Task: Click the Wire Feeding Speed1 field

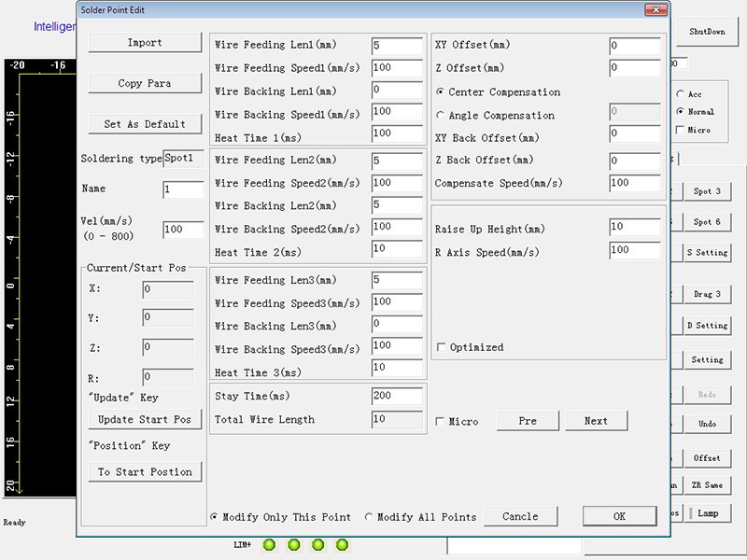Action: 397,67
